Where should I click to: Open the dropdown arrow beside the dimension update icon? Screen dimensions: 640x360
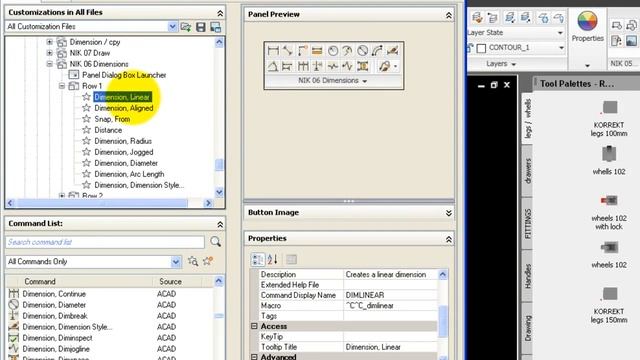(x=396, y=67)
